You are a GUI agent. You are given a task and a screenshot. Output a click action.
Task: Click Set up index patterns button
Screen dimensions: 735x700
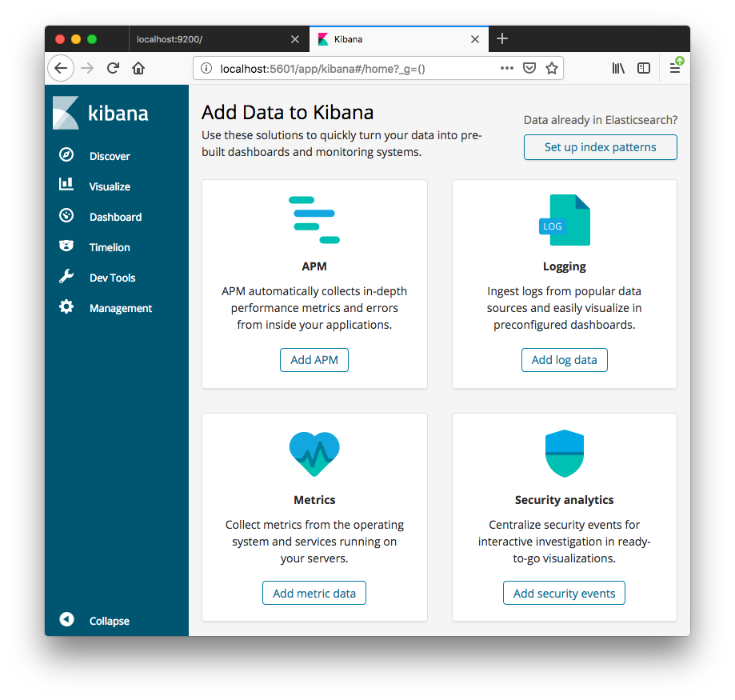[x=600, y=147]
